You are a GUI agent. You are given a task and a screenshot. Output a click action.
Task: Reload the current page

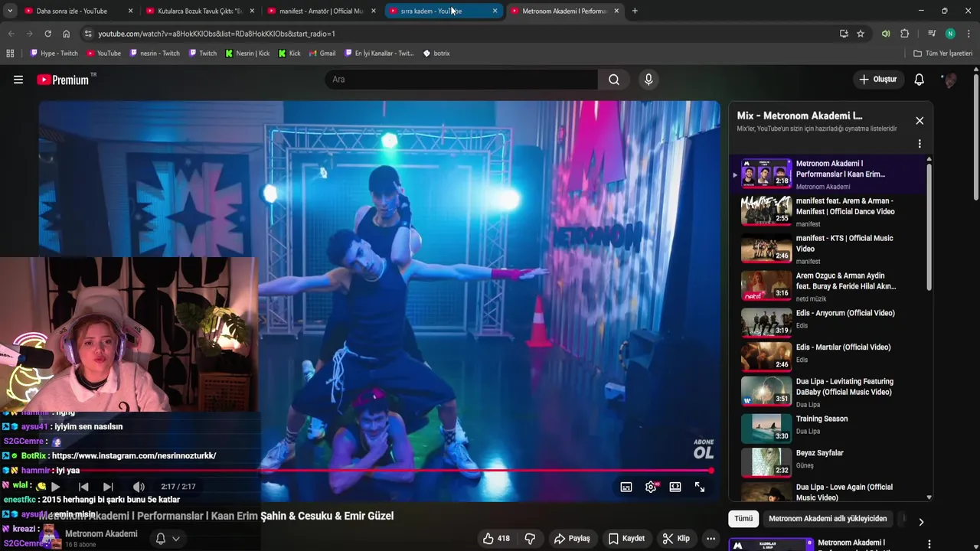point(47,34)
